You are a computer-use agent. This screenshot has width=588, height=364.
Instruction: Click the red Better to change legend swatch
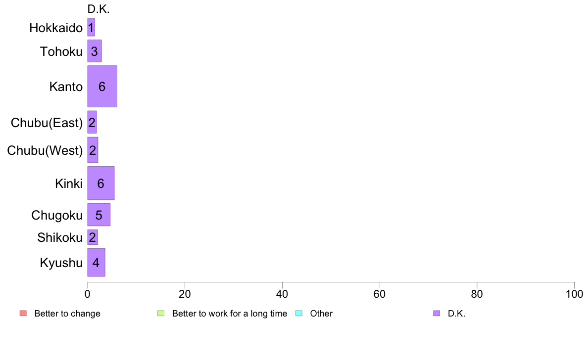click(23, 313)
